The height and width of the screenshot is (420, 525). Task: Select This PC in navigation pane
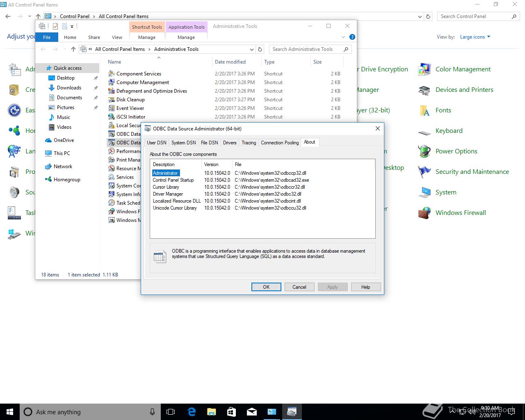point(62,153)
